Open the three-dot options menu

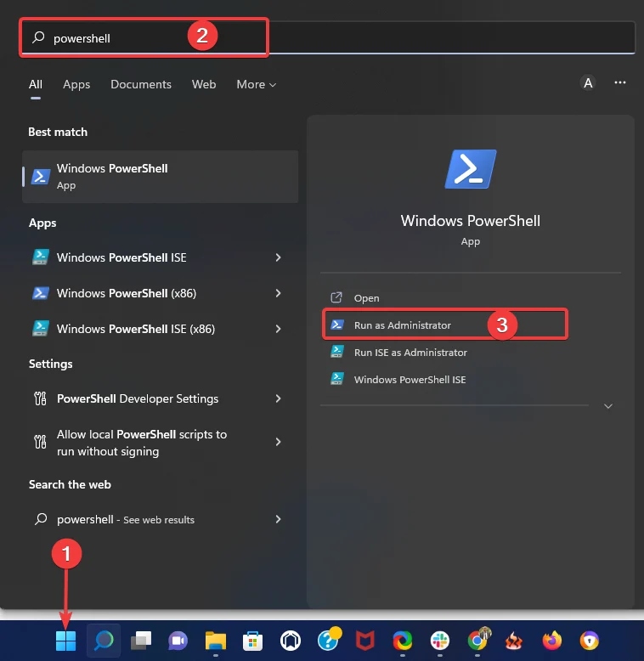pos(620,82)
